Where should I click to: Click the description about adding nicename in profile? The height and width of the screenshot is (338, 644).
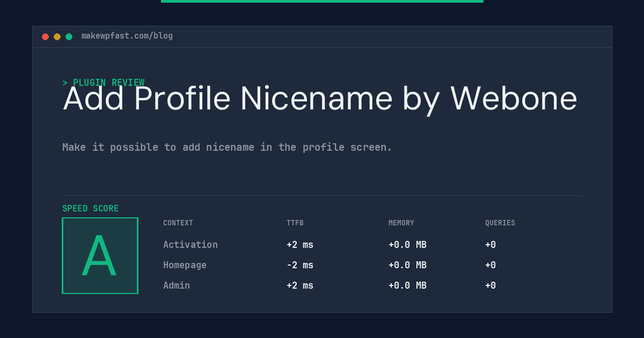(227, 147)
